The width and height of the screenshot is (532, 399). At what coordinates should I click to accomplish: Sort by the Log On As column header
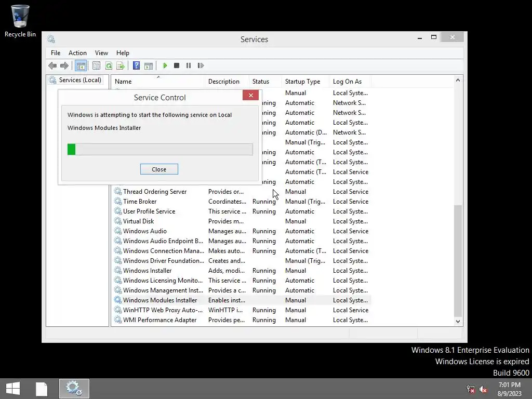351,82
